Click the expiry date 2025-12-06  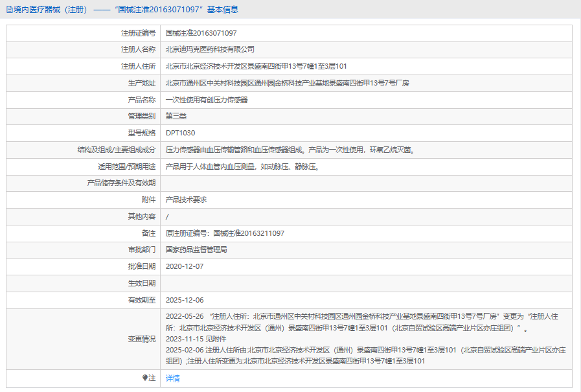(185, 300)
